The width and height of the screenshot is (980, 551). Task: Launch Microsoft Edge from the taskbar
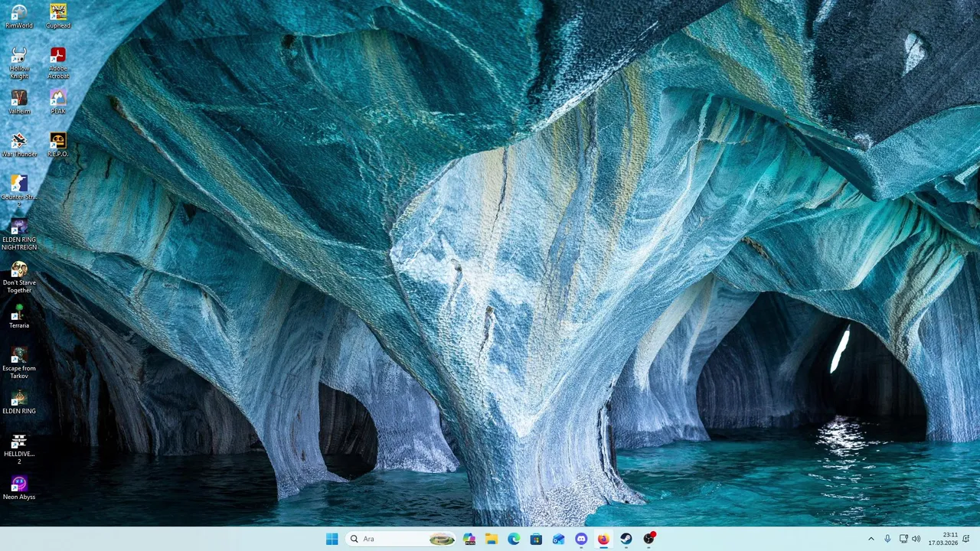[514, 539]
